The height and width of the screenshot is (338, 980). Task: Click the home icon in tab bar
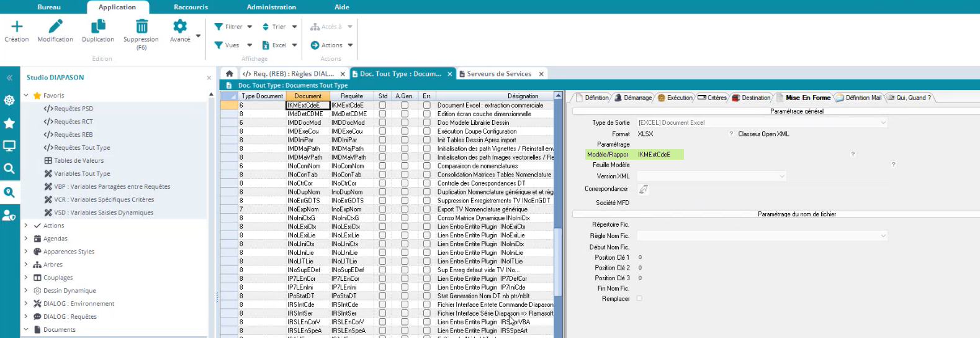point(229,74)
